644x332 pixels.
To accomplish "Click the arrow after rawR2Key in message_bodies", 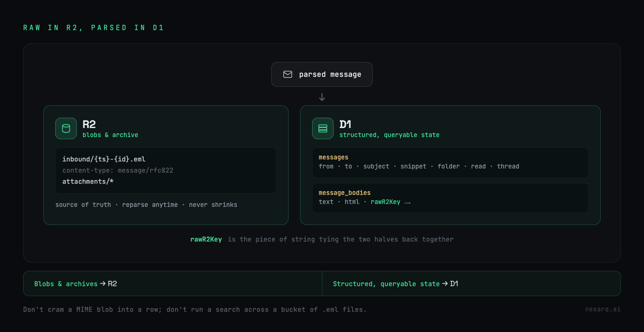I will pyautogui.click(x=407, y=202).
